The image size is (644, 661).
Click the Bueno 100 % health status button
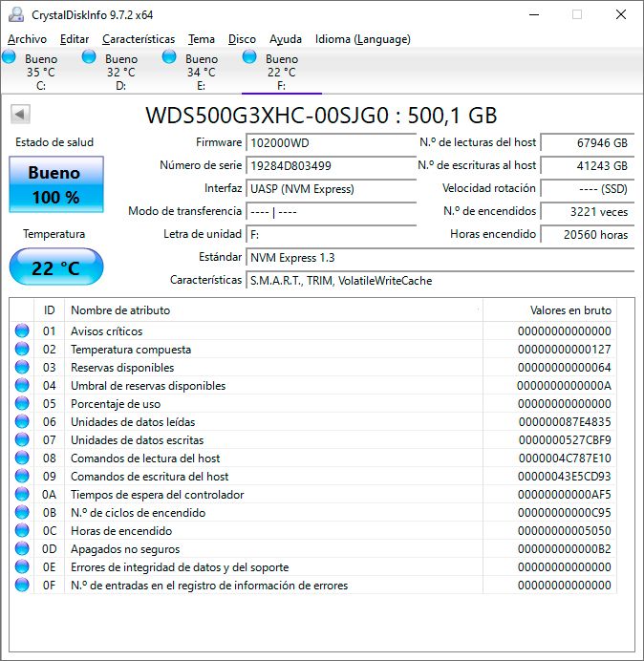point(56,184)
